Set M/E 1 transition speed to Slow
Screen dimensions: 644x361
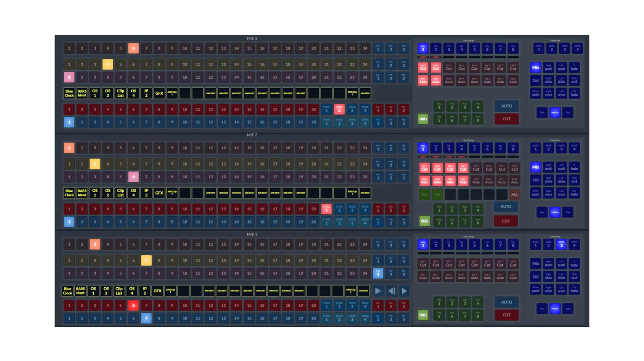coord(542,309)
